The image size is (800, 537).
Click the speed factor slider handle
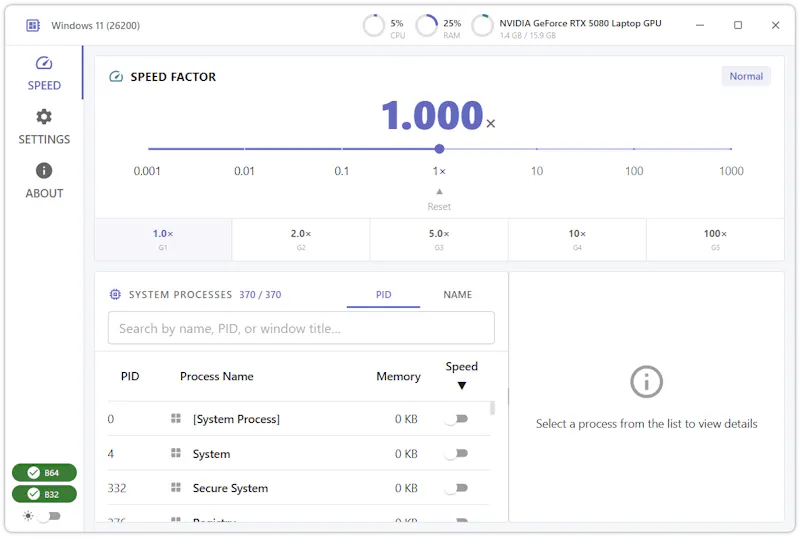pyautogui.click(x=439, y=149)
